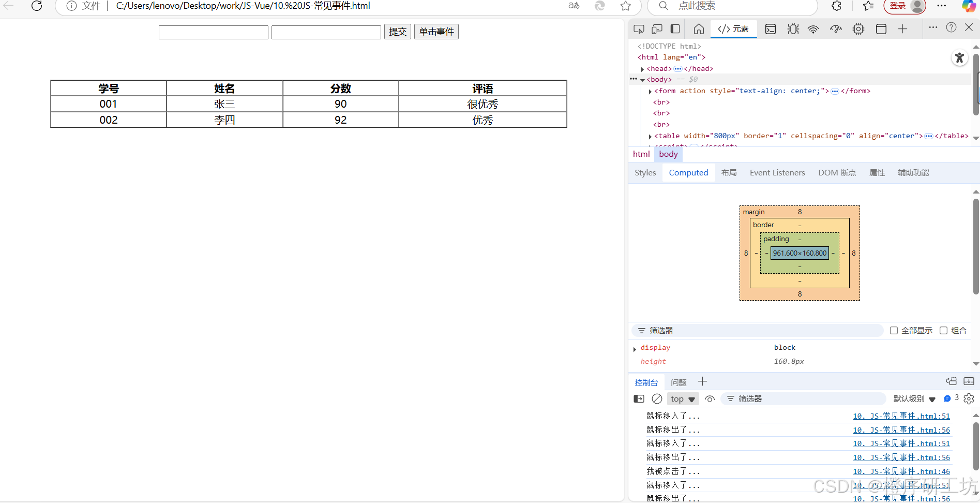Click the network conditions wifi icon

pyautogui.click(x=813, y=29)
